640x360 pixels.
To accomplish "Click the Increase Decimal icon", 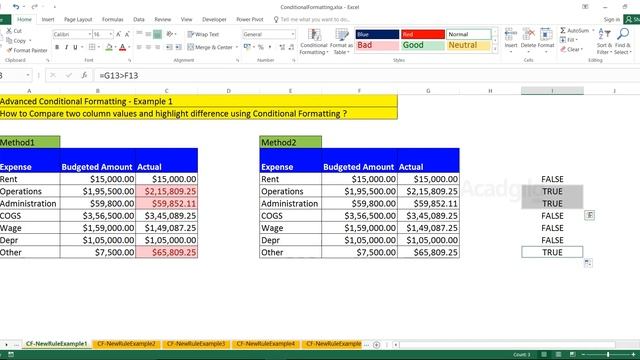I will pyautogui.click(x=282, y=47).
